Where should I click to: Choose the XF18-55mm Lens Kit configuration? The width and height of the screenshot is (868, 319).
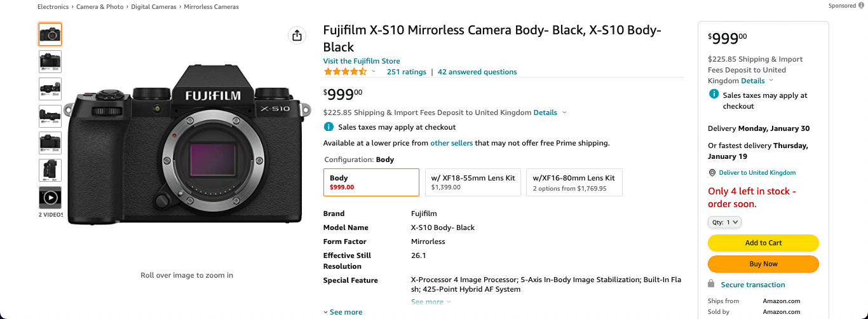[x=473, y=182]
